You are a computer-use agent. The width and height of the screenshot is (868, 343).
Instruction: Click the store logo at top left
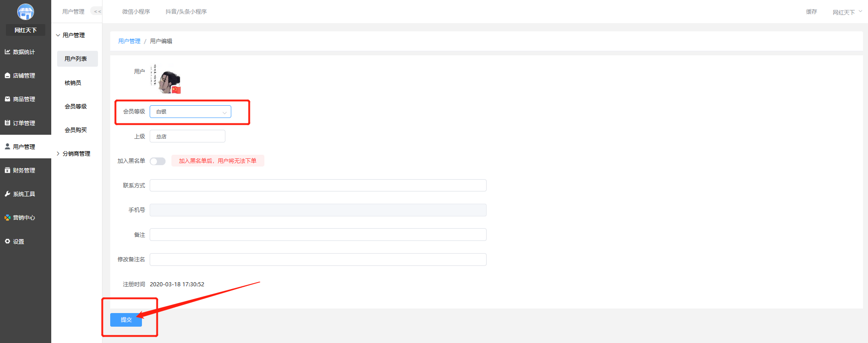pyautogui.click(x=25, y=12)
